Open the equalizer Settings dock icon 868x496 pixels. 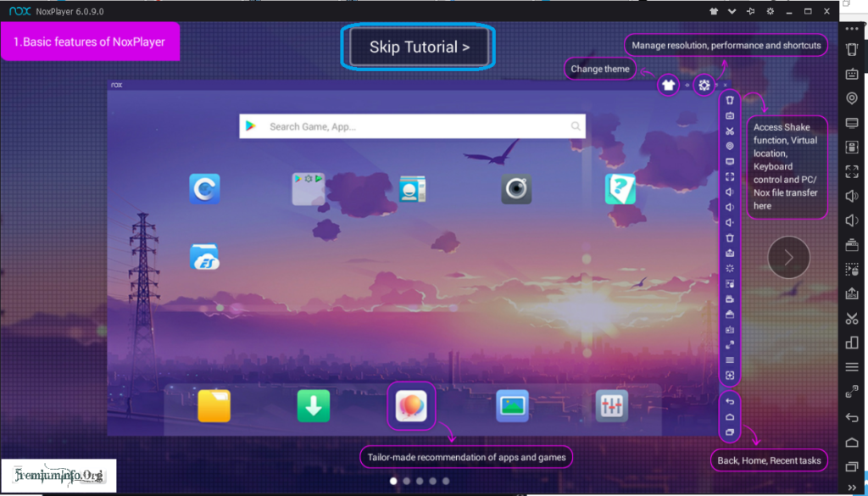coord(612,406)
